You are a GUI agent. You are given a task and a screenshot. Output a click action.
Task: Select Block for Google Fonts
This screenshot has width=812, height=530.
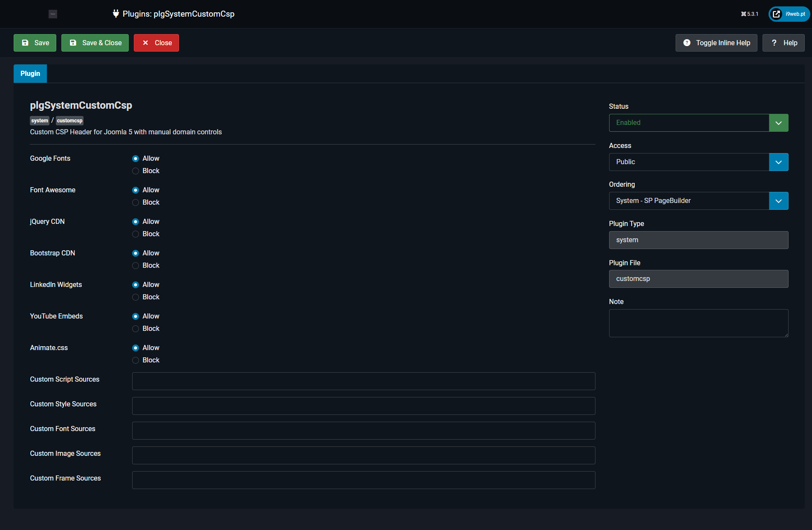coord(136,171)
